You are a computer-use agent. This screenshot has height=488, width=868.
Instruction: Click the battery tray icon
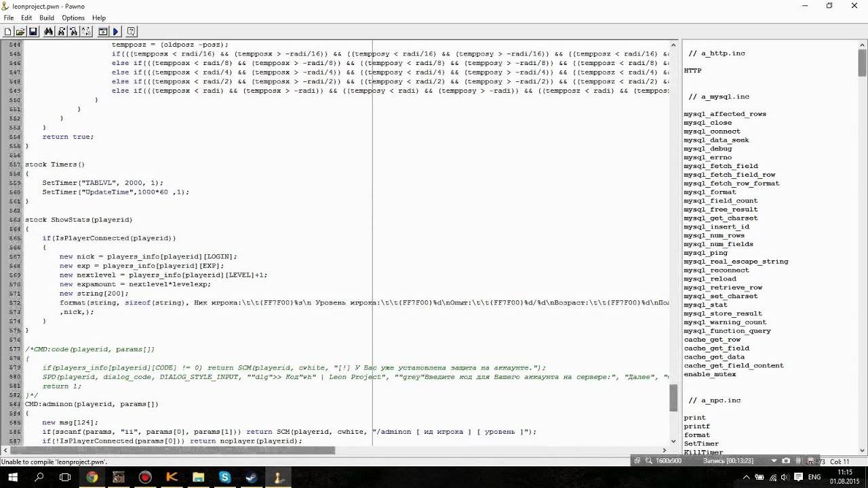point(759,477)
